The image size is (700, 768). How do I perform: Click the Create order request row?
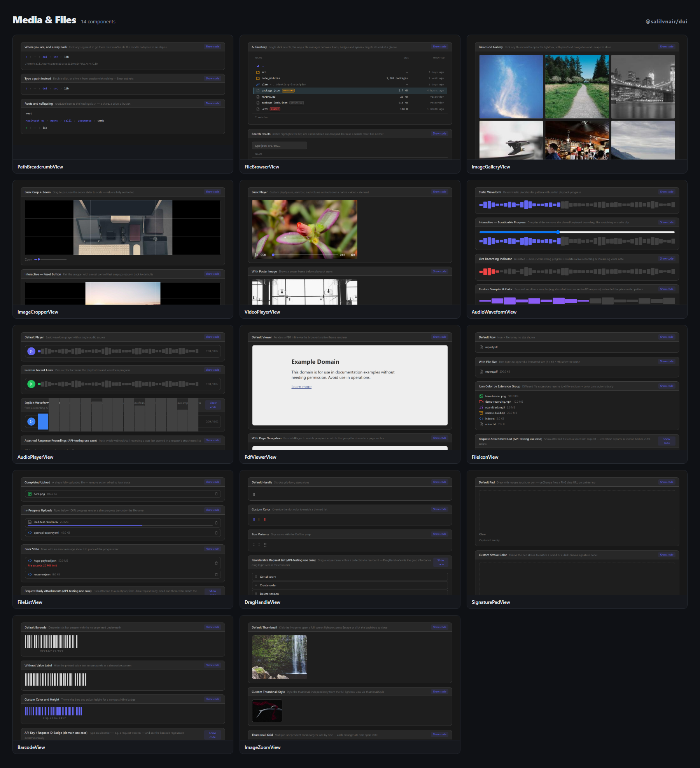(350, 585)
